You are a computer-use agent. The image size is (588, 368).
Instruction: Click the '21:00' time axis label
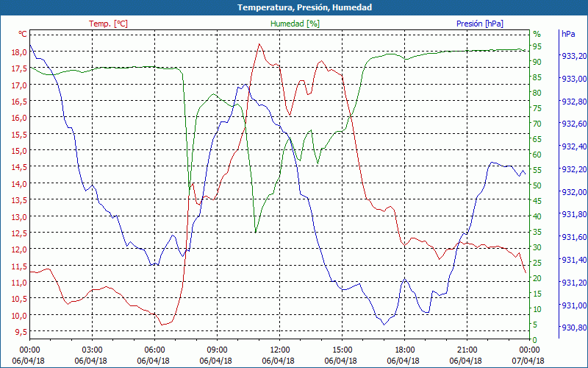(x=467, y=350)
